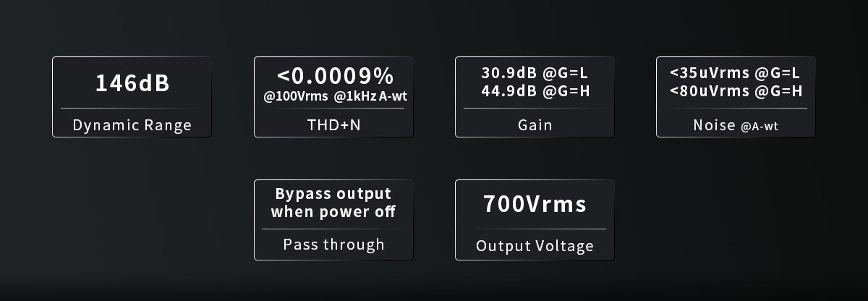Click the Bypass output text line
This screenshot has height=301, width=868.
tap(333, 194)
